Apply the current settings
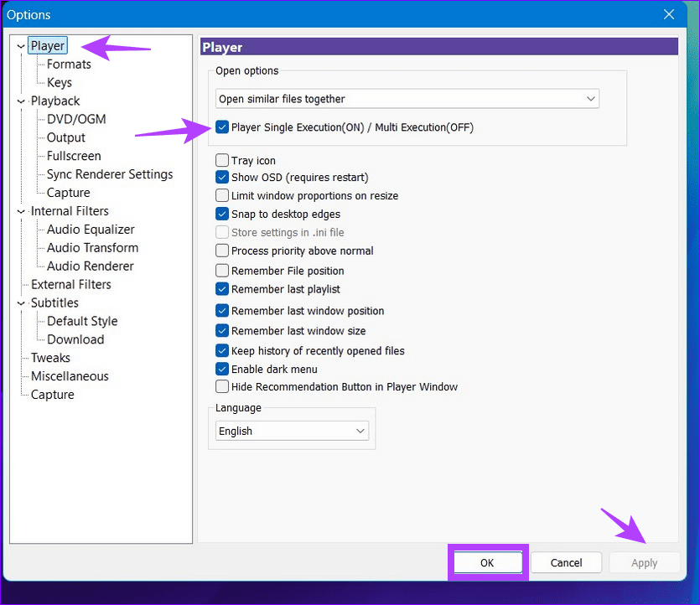This screenshot has width=700, height=605. coord(644,562)
